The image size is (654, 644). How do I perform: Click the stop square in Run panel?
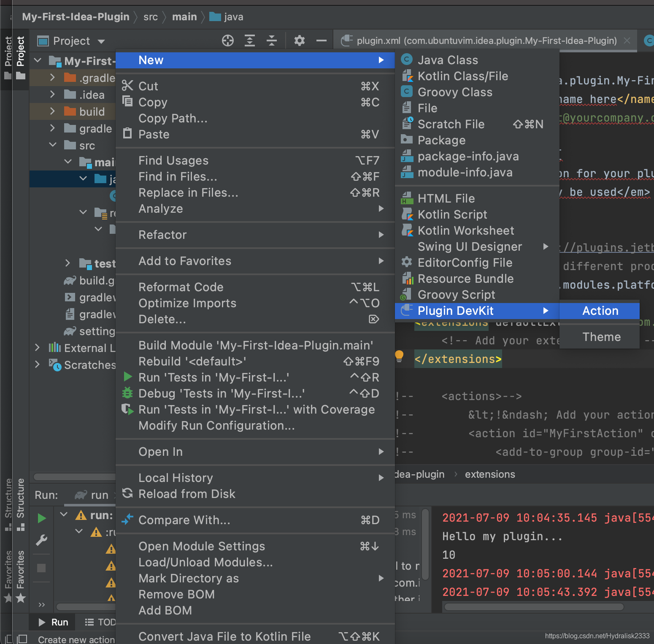pyautogui.click(x=41, y=568)
